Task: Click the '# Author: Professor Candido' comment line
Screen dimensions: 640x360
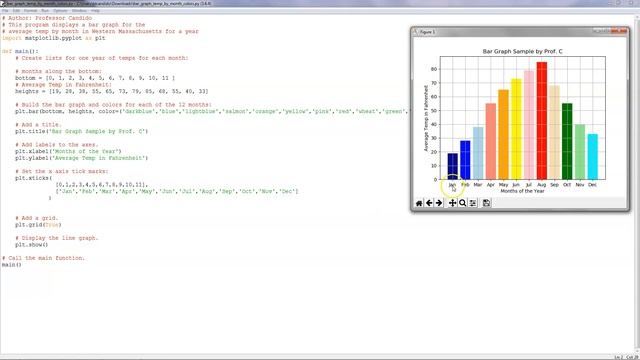Action: 47,18
